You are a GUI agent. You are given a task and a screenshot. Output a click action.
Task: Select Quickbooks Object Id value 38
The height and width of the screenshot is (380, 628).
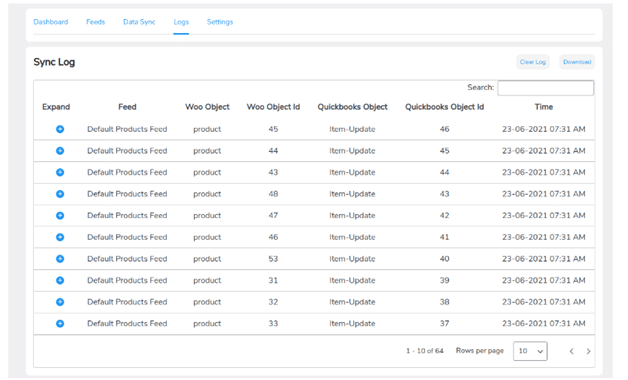click(x=445, y=302)
